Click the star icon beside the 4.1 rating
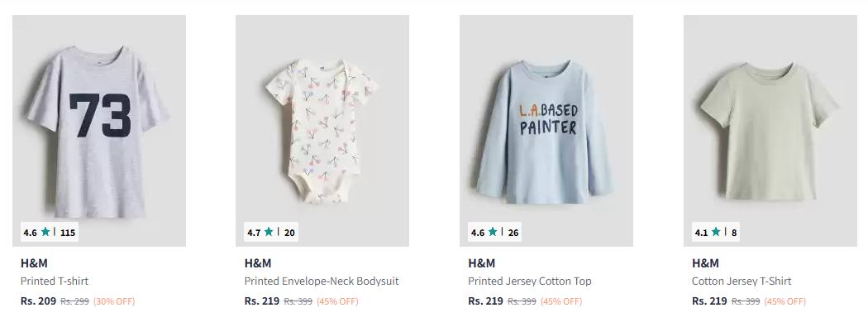The width and height of the screenshot is (868, 327). coord(716,232)
